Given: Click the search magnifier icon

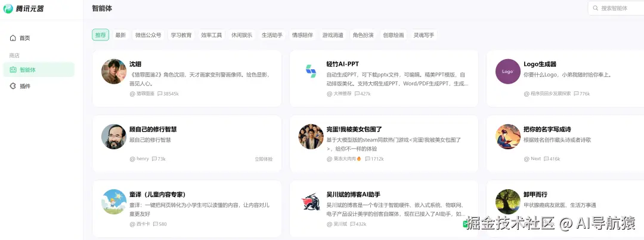Looking at the screenshot, I should (596, 8).
